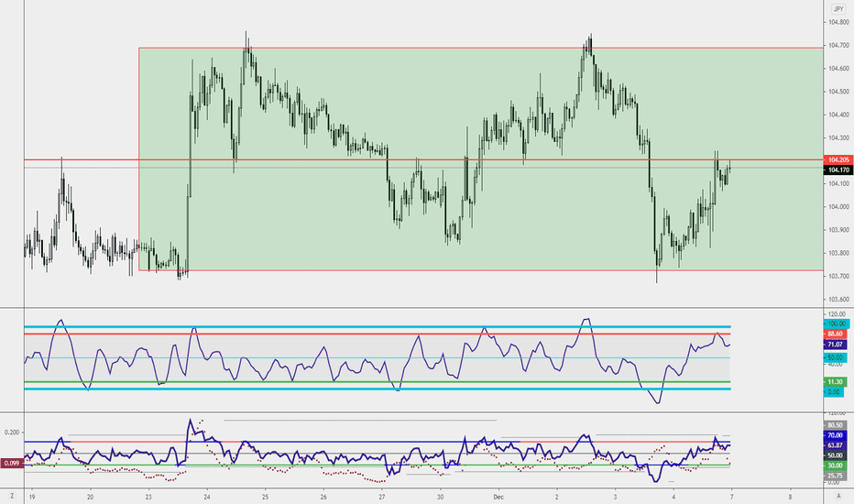Click the dark 50.00 label in bottom pane
The height and width of the screenshot is (504, 854).
(x=835, y=455)
